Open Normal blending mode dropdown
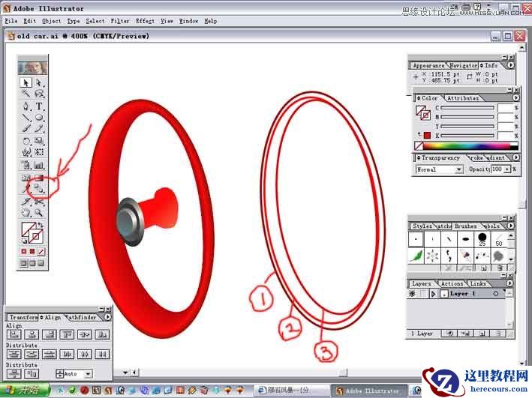The image size is (532, 398). tap(440, 169)
